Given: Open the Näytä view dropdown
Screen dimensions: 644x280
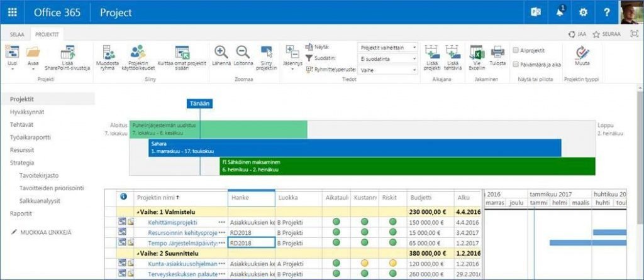Looking at the screenshot, I should point(388,47).
